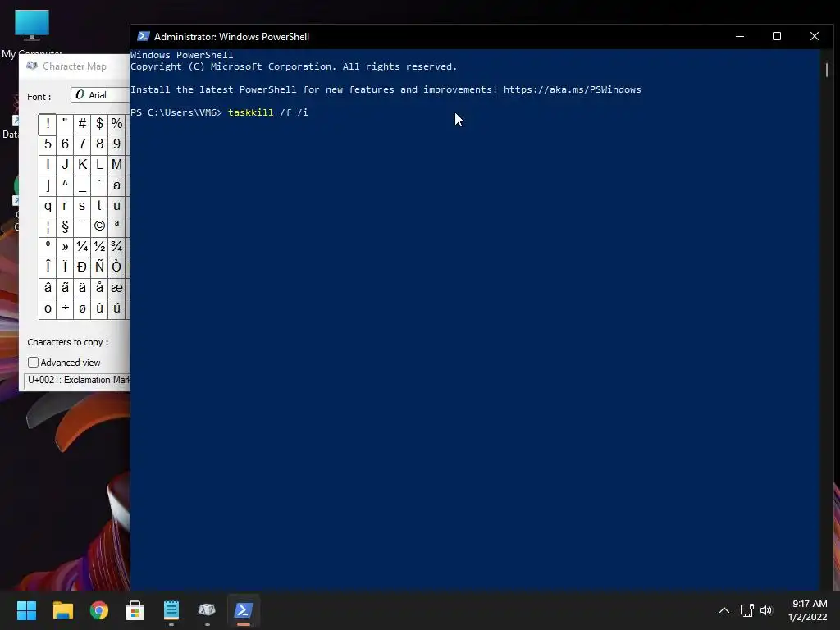Select the section sign § character

[x=65, y=226]
